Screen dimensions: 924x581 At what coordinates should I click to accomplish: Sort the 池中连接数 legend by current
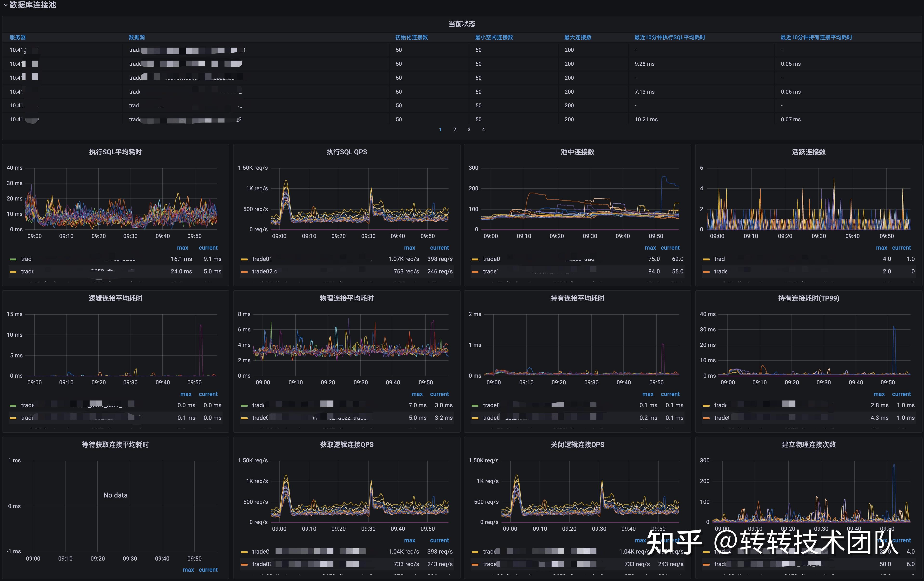tap(670, 248)
